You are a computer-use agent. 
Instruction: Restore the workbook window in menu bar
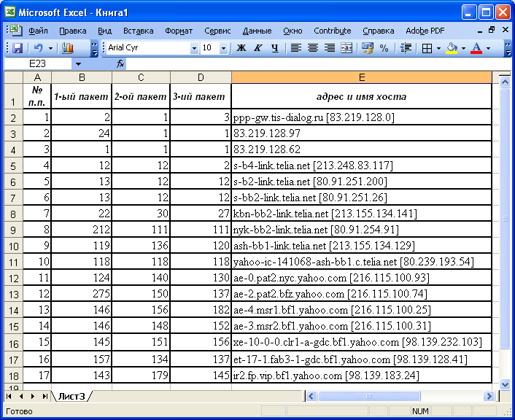[492, 30]
